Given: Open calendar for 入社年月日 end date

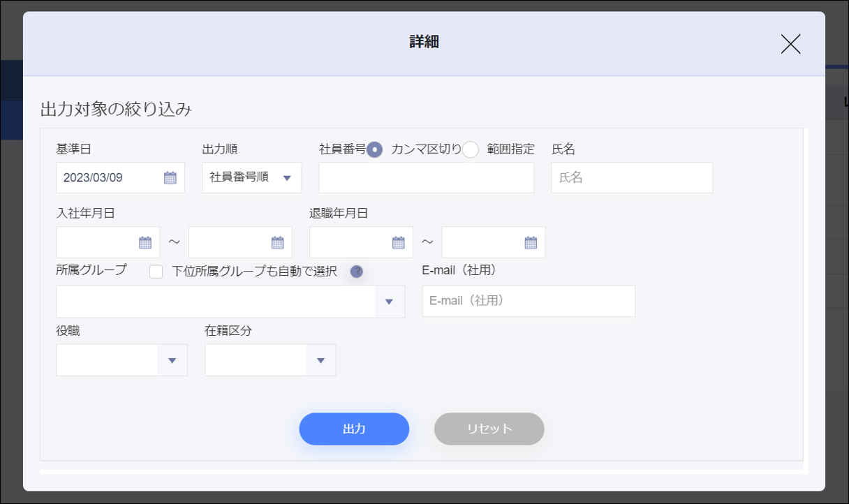Looking at the screenshot, I should tap(277, 242).
